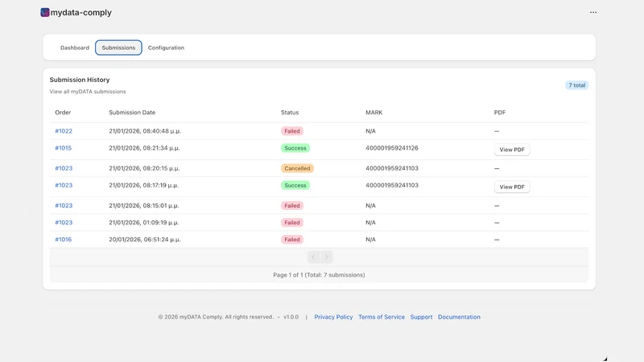The image size is (644, 362).
Task: Click the mydata-comply title text
Action: pos(81,12)
